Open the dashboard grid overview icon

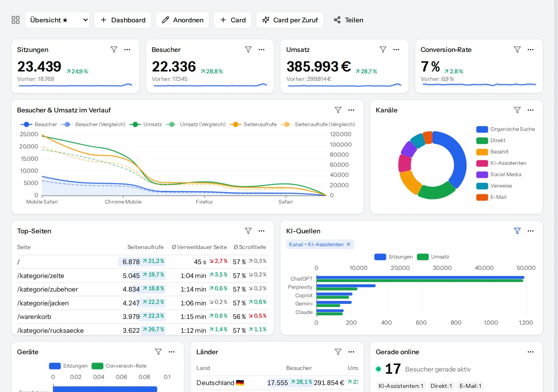click(15, 20)
